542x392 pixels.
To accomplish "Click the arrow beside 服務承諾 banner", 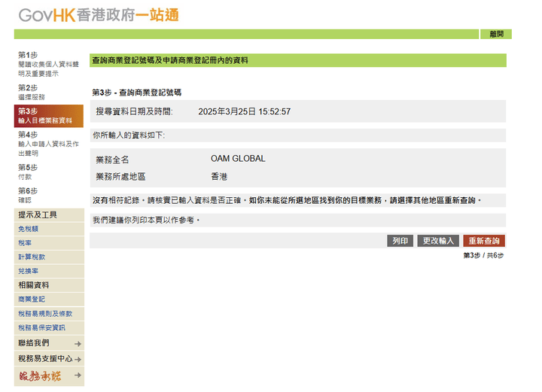I will click(x=78, y=375).
